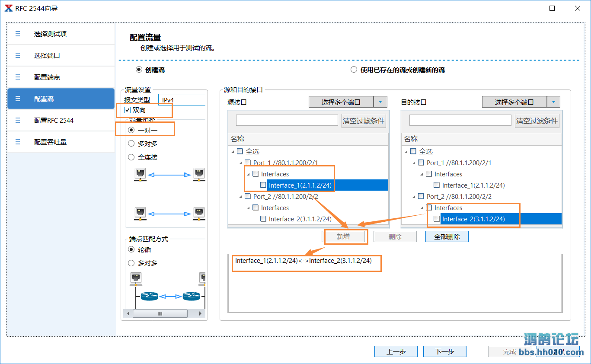Switch to the 配置端点 step

(61, 77)
